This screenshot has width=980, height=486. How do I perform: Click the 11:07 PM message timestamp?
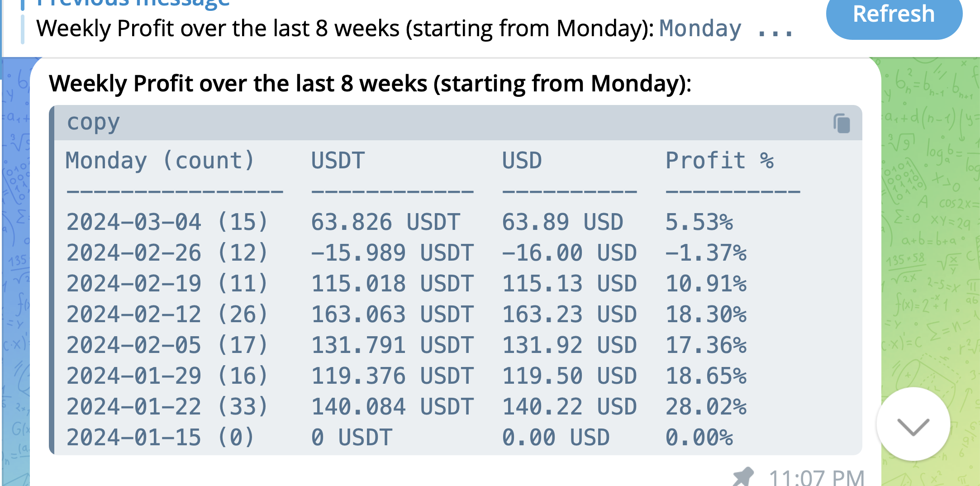816,477
